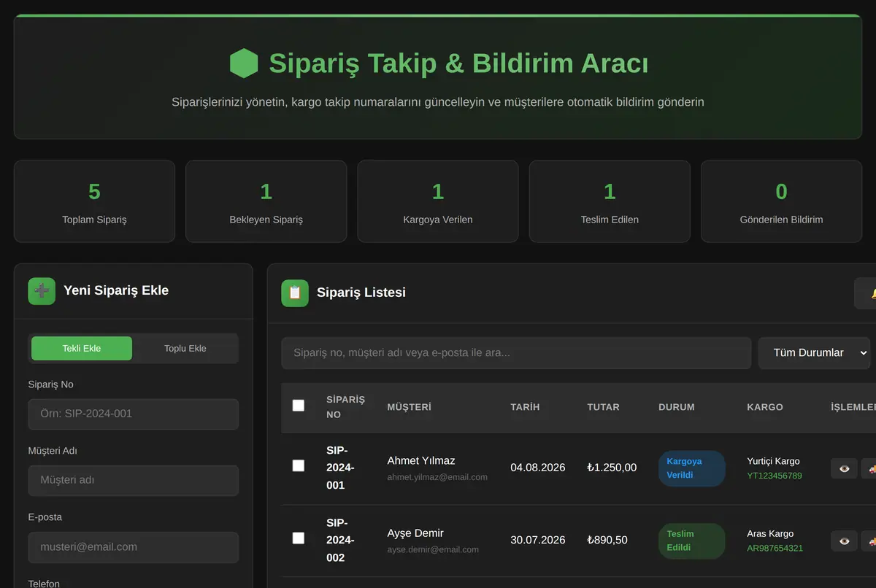Click the SİPARİŞ NO column header
The height and width of the screenshot is (588, 876).
pos(345,407)
